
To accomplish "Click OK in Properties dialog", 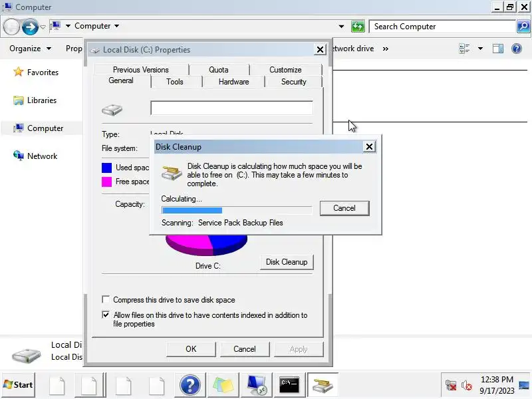I will pos(191,348).
